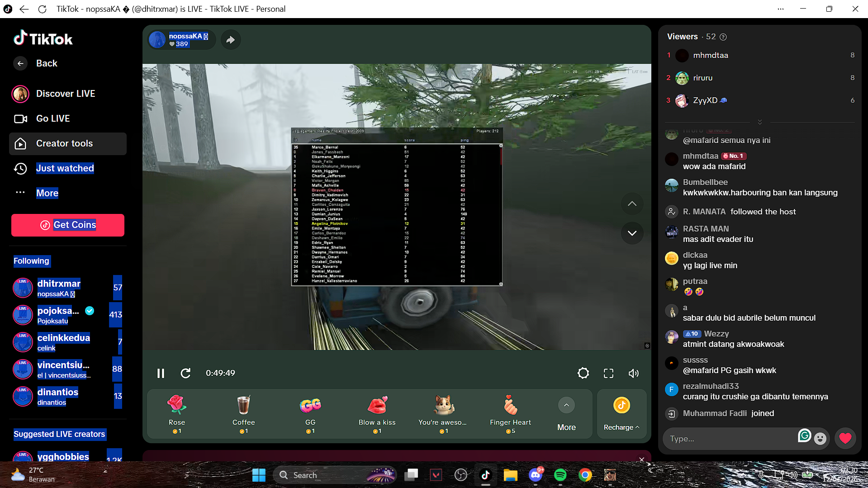Viewport: 868px width, 488px height.
Task: Open File Explorer from taskbar
Action: coord(511,475)
